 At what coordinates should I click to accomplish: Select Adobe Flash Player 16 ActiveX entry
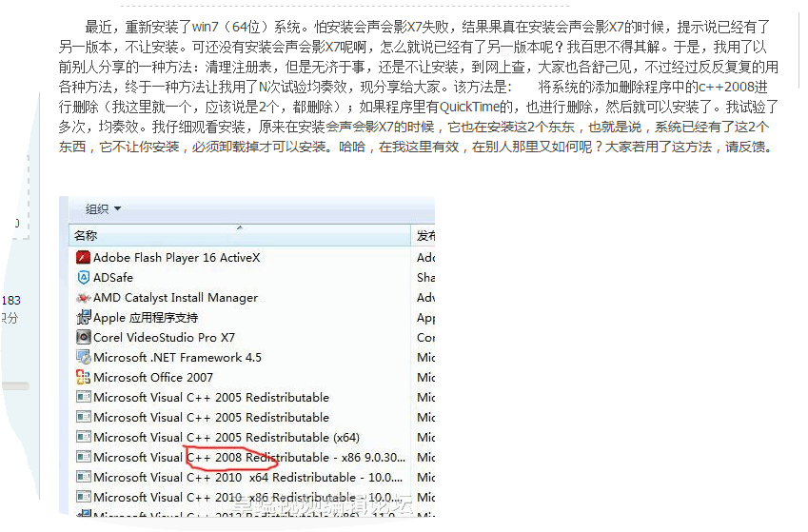(176, 257)
